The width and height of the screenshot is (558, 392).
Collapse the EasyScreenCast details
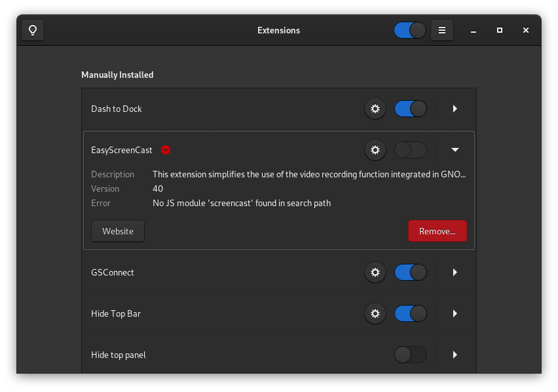455,150
